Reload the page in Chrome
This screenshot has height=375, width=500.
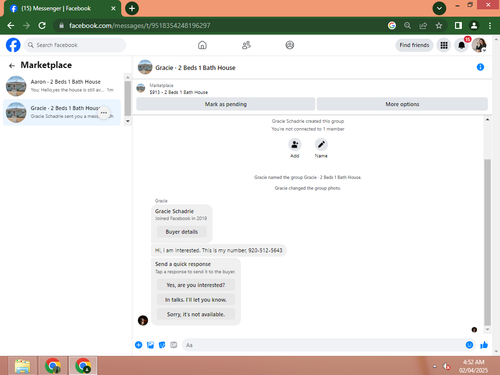[42, 25]
